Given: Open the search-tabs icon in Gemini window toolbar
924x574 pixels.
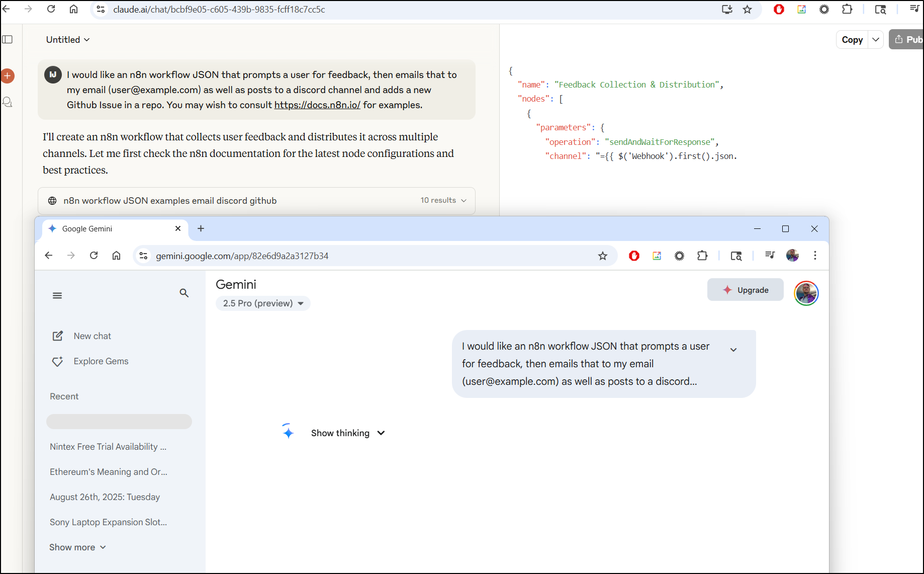Looking at the screenshot, I should coord(736,256).
